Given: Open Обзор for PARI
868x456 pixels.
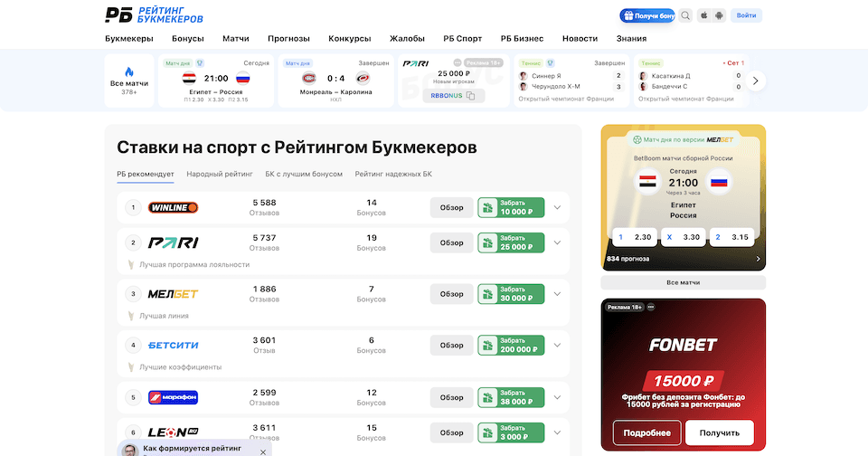Looking at the screenshot, I should 452,242.
